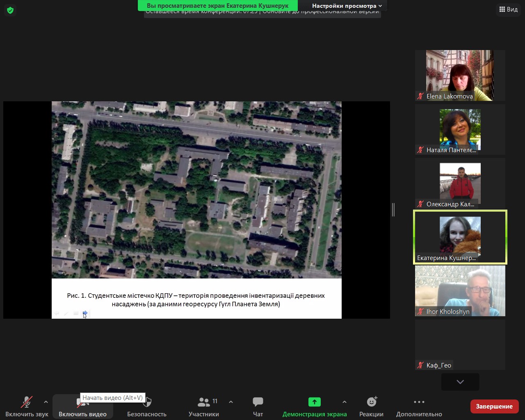
Task: Open the Безопасность security menu
Action: [x=147, y=406]
